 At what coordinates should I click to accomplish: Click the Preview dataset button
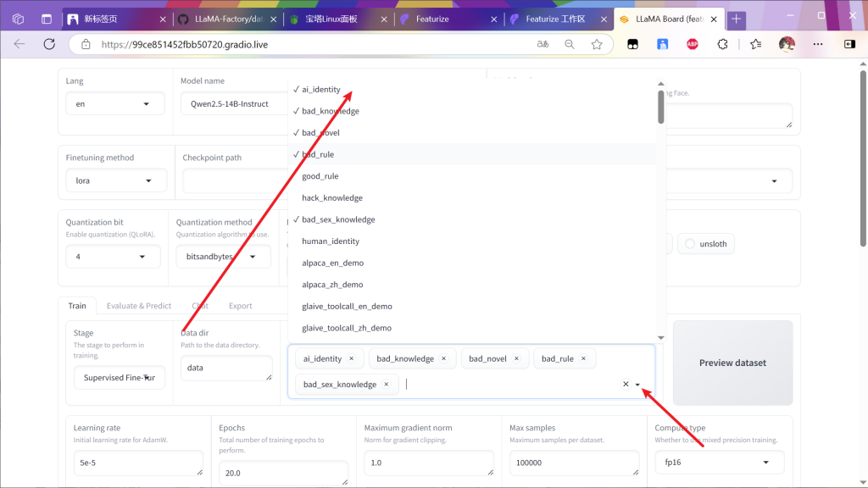[x=732, y=363]
